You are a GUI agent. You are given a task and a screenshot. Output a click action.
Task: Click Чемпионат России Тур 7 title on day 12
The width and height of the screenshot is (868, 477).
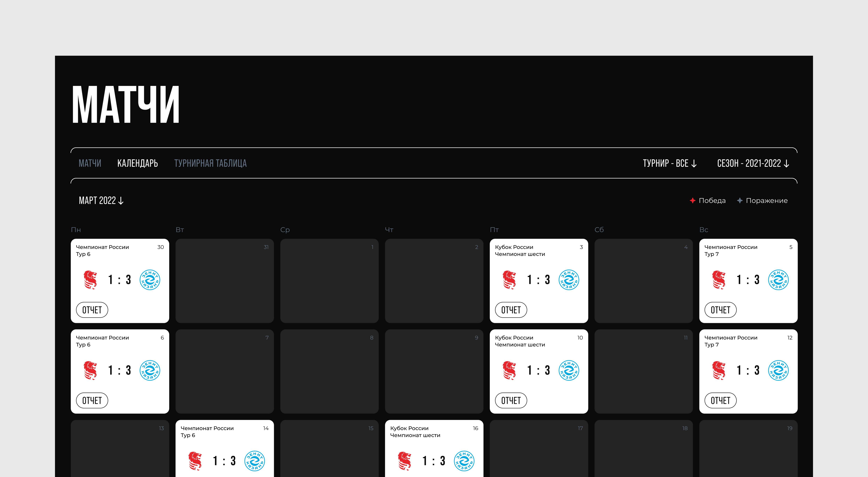tap(731, 341)
